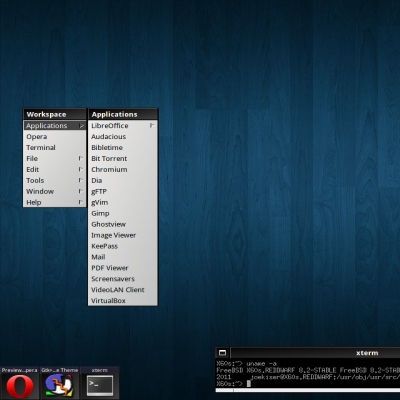Click the Gtk Theme miniwindow icon
400x400 pixels.
point(60,383)
